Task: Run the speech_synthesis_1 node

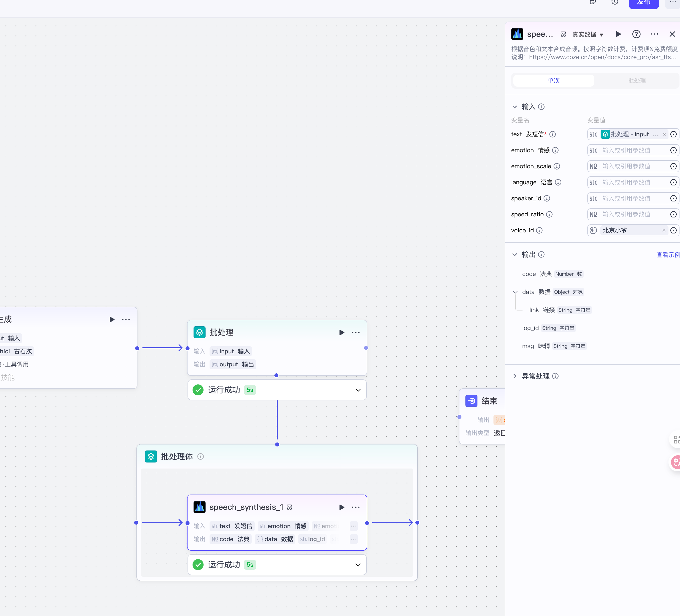Action: click(341, 507)
